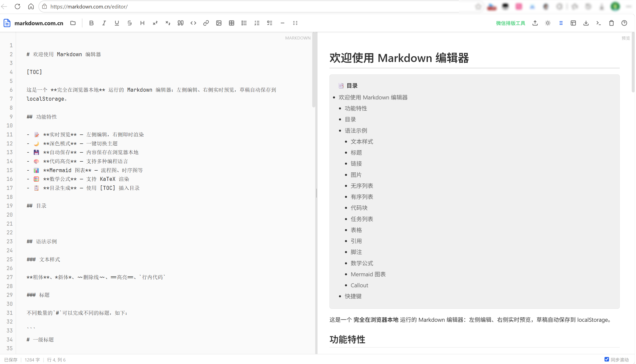Click the grip dots toolbar icon

click(x=295, y=23)
